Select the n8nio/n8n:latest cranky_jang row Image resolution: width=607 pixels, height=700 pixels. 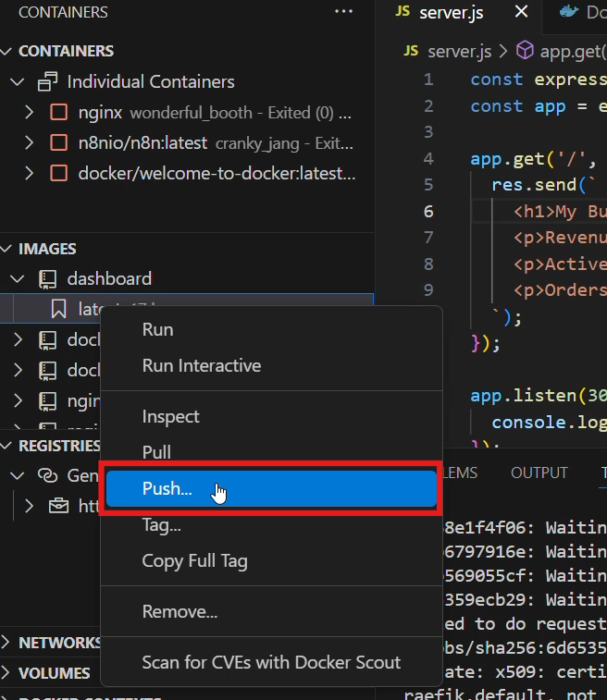(x=187, y=142)
